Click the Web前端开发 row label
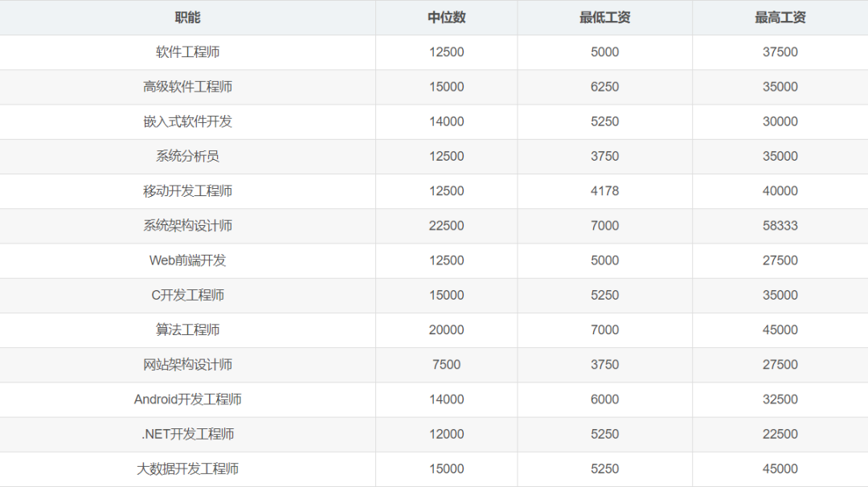 point(187,260)
